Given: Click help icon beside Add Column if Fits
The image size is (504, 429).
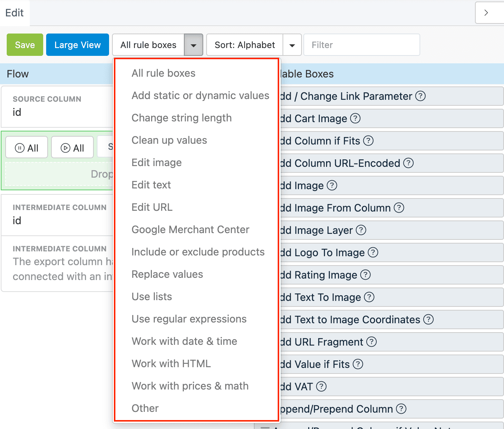Looking at the screenshot, I should point(368,141).
